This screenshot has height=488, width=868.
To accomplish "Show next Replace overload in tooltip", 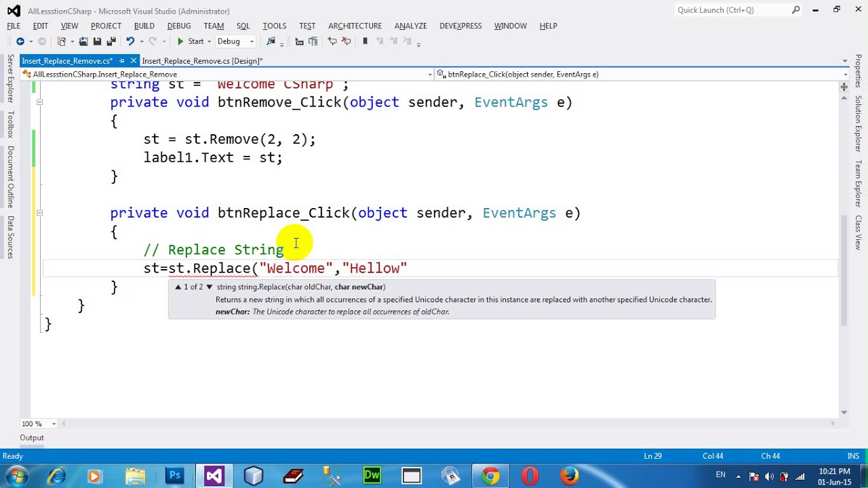I will [x=209, y=287].
